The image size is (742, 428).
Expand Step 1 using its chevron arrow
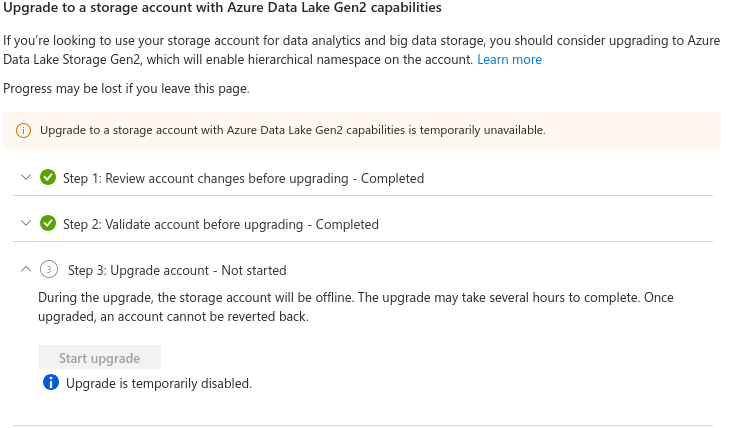click(x=25, y=178)
